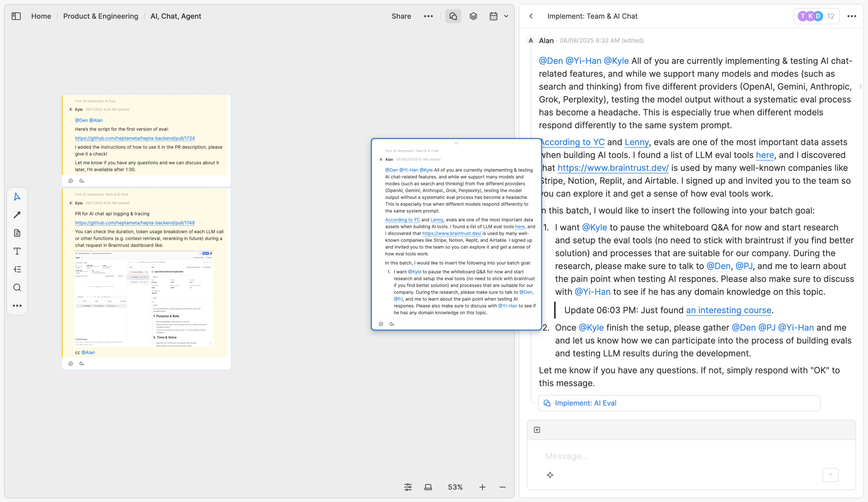The height and width of the screenshot is (502, 868).
Task: Click 'from Implement: Team & AI Chat' on Kyle's card
Action: [102, 194]
